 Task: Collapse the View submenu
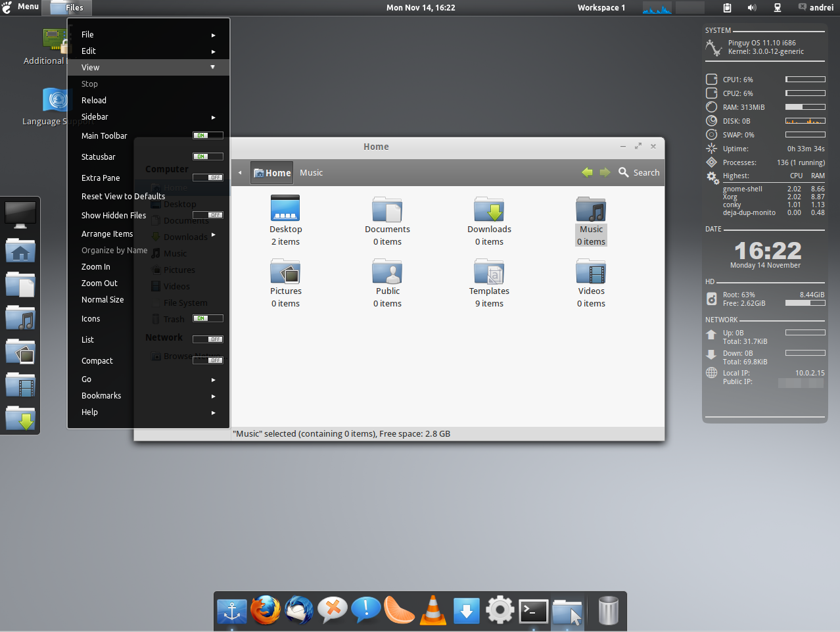(149, 67)
